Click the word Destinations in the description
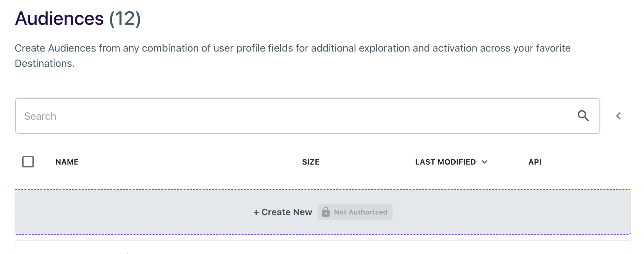 (x=45, y=63)
